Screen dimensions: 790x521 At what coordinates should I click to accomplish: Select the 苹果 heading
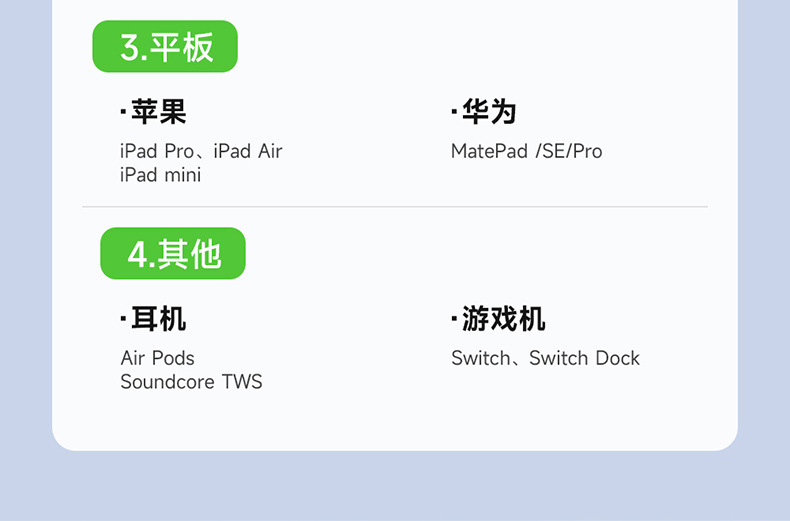click(159, 112)
